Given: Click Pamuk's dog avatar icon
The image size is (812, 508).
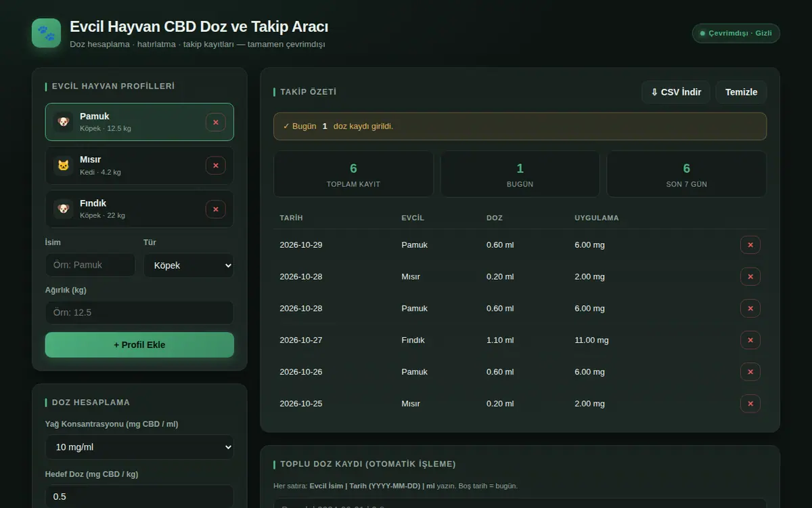Looking at the screenshot, I should pos(63,122).
